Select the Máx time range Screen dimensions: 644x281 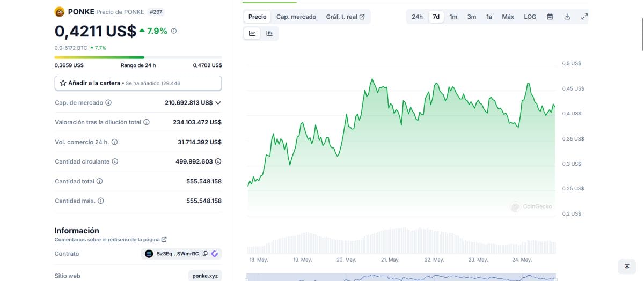(508, 17)
